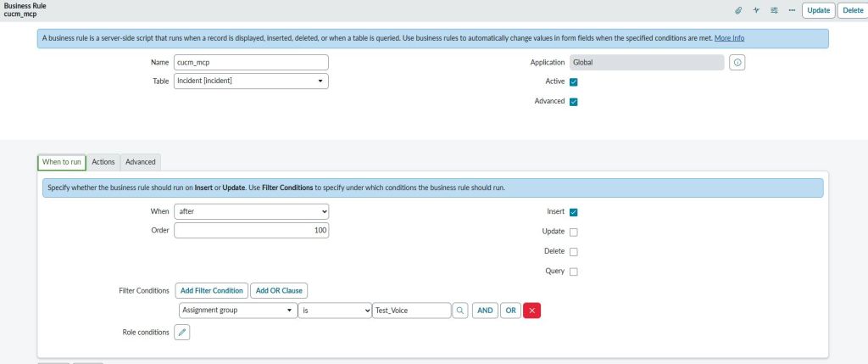Toggle the Delete checkbox
This screenshot has height=364, width=868.
point(574,252)
